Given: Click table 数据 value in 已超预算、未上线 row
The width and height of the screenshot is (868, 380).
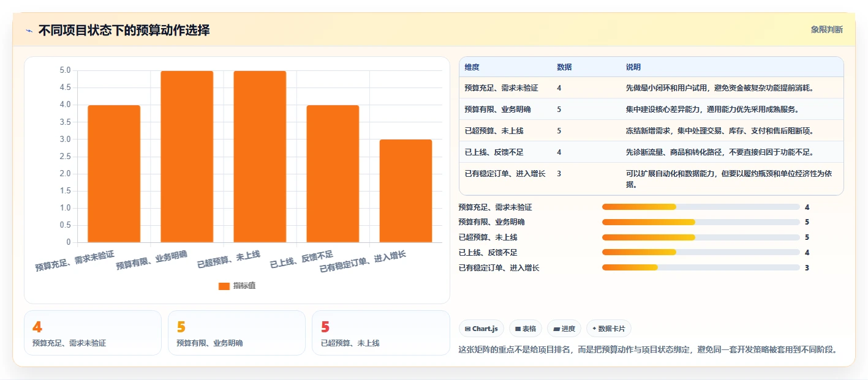Looking at the screenshot, I should pyautogui.click(x=559, y=131).
